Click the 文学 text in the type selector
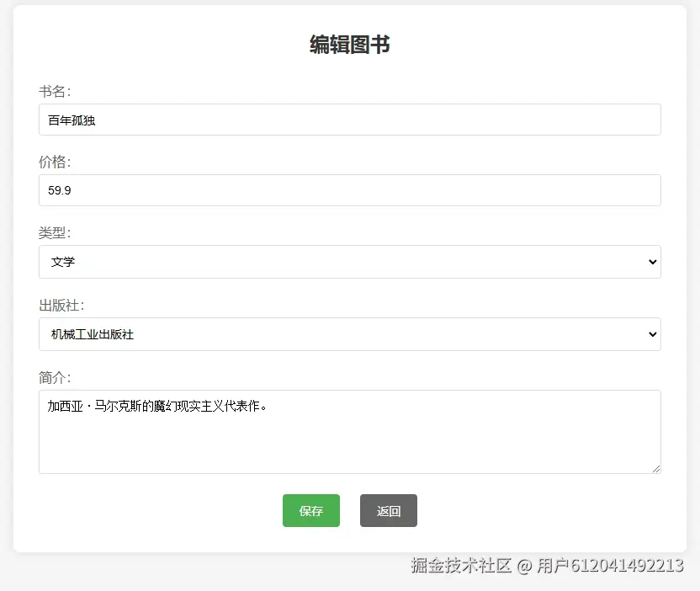 (63, 262)
